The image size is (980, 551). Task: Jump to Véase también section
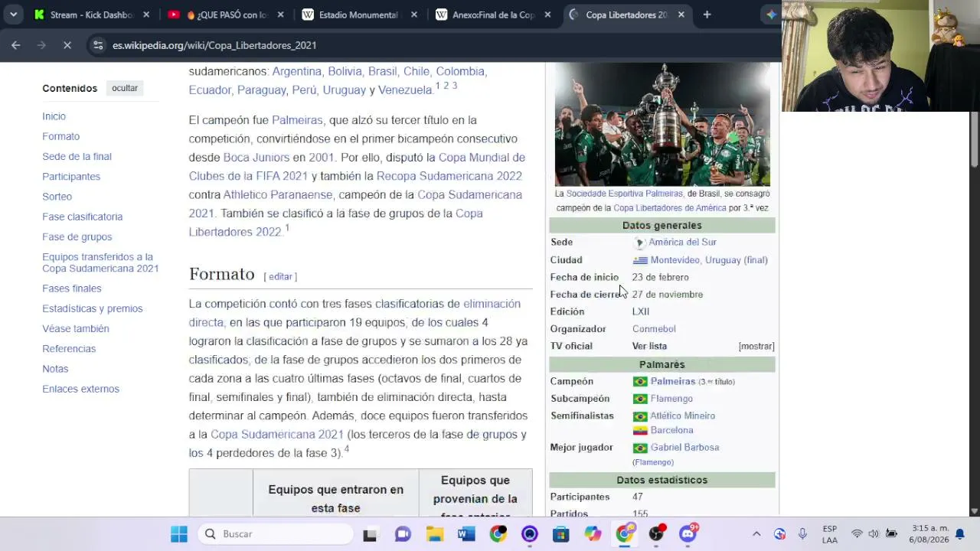pos(75,328)
